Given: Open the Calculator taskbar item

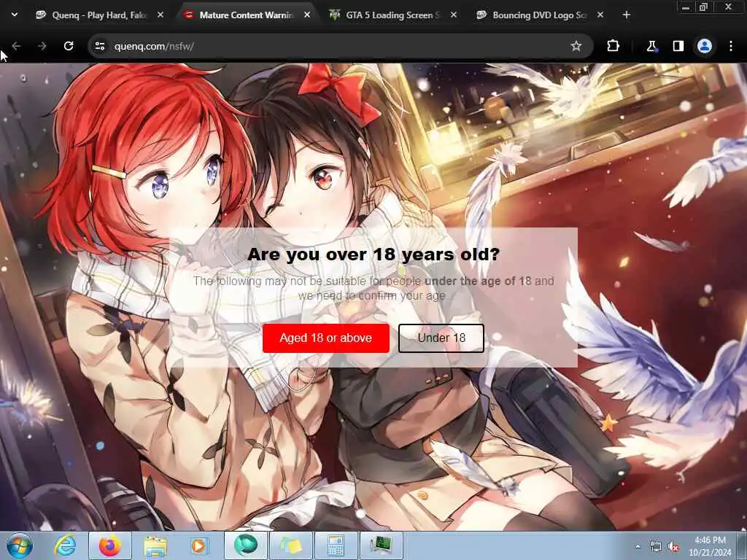Looking at the screenshot, I should coord(336,545).
